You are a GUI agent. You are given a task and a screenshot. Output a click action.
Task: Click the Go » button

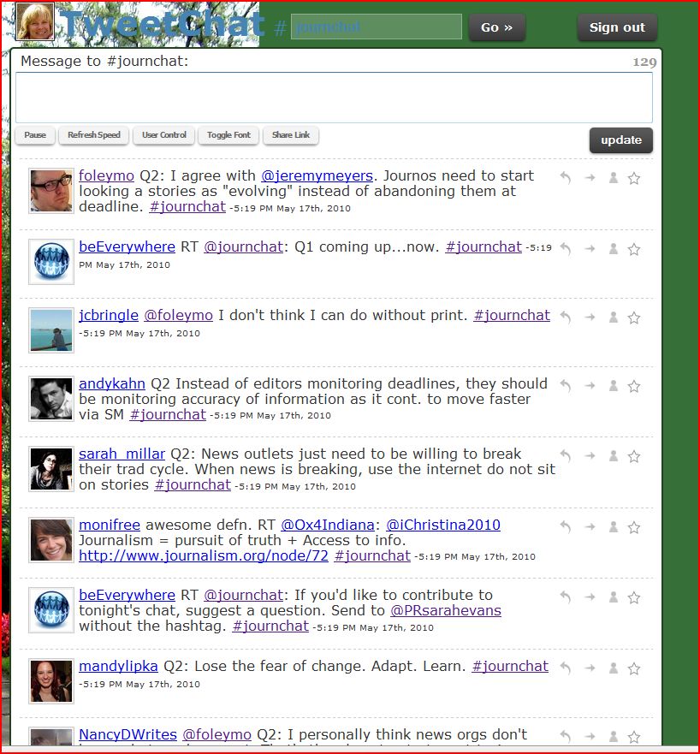coord(496,27)
